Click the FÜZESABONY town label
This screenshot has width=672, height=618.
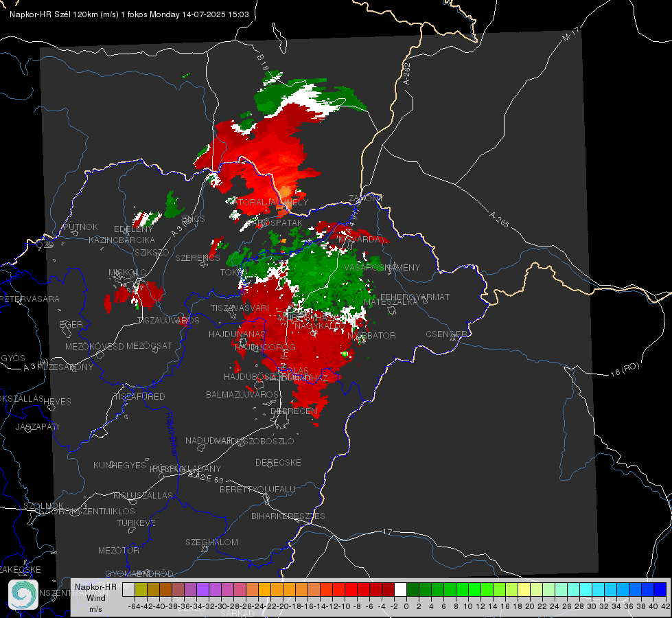[x=66, y=367]
